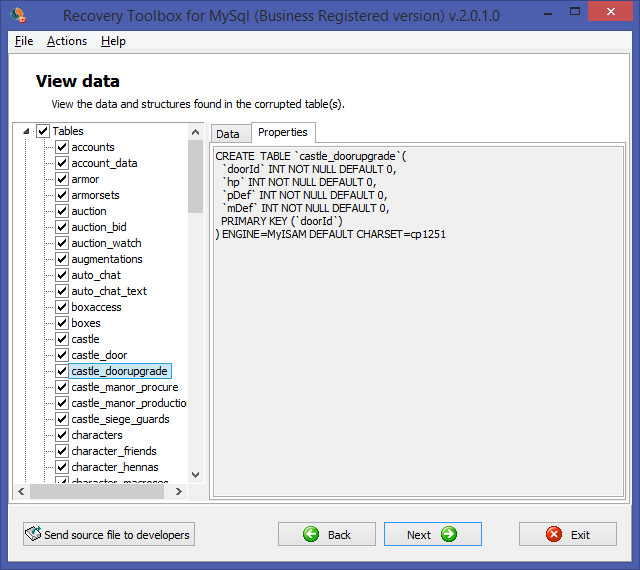Select the augmentations table row
Viewport: 640px width, 570px height.
(x=107, y=259)
